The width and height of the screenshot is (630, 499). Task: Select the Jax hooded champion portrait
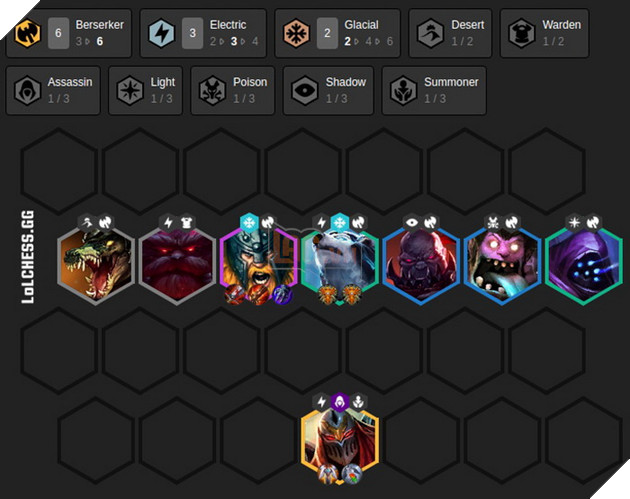(x=583, y=264)
